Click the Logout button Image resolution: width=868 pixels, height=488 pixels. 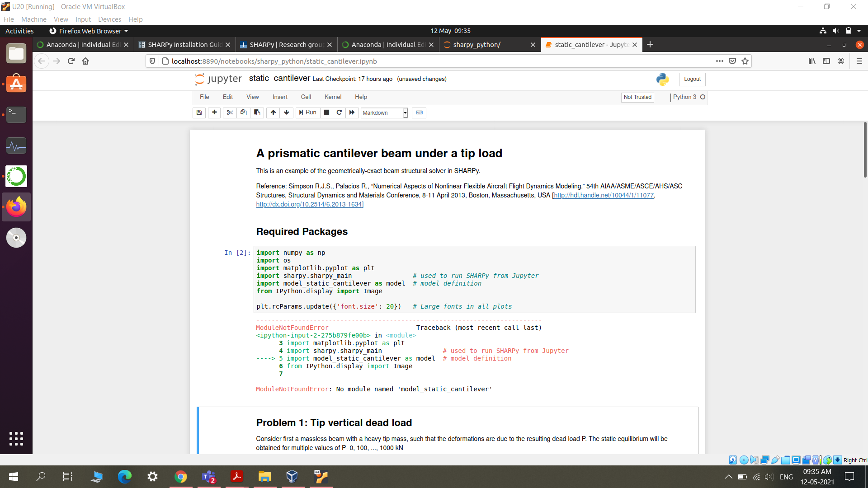pyautogui.click(x=692, y=79)
